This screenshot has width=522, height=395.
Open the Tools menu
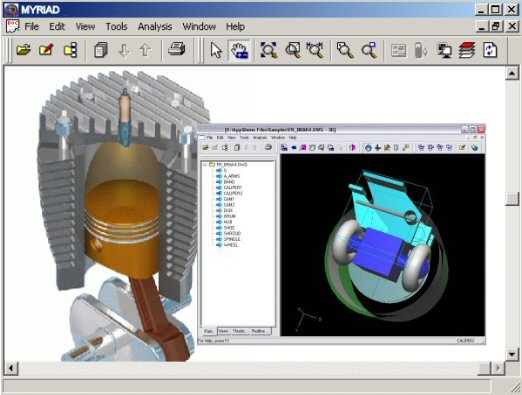point(116,27)
